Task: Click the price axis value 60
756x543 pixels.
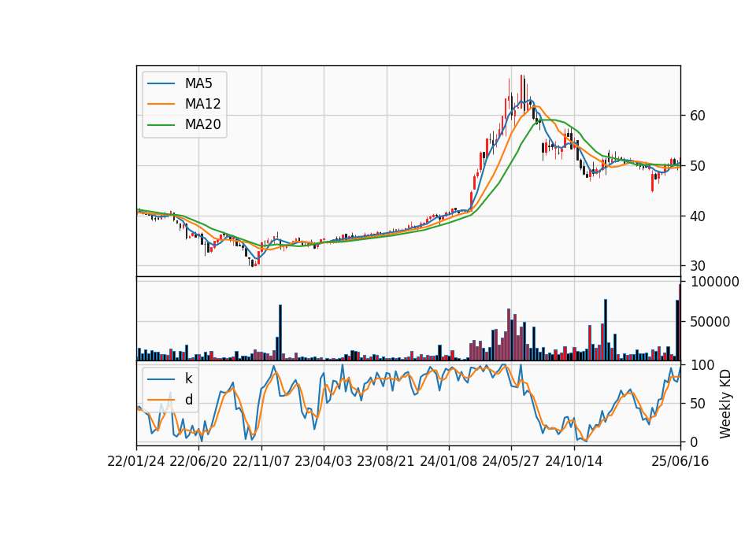Action: click(x=698, y=116)
